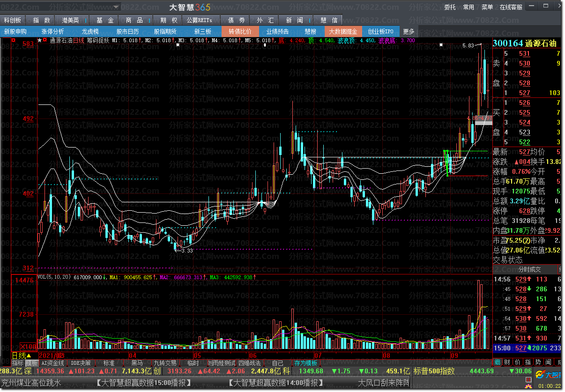
Task: Switch to the 价 price tab
Action: tap(517, 362)
